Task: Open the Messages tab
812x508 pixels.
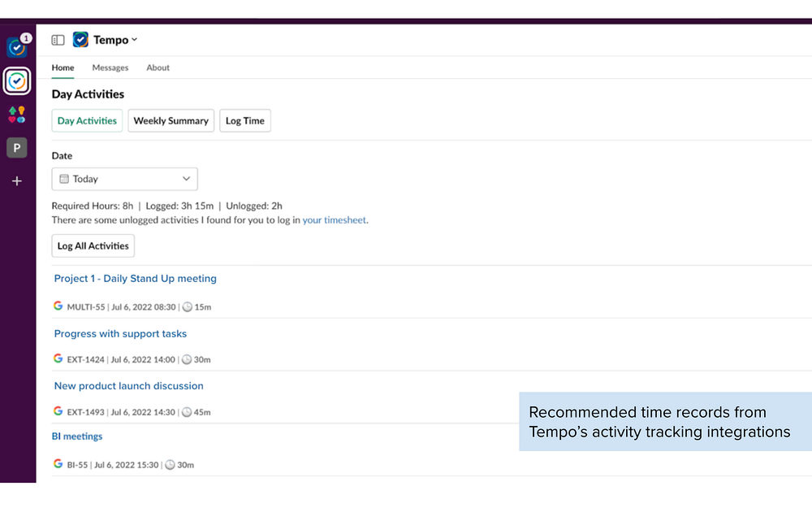Action: 110,67
